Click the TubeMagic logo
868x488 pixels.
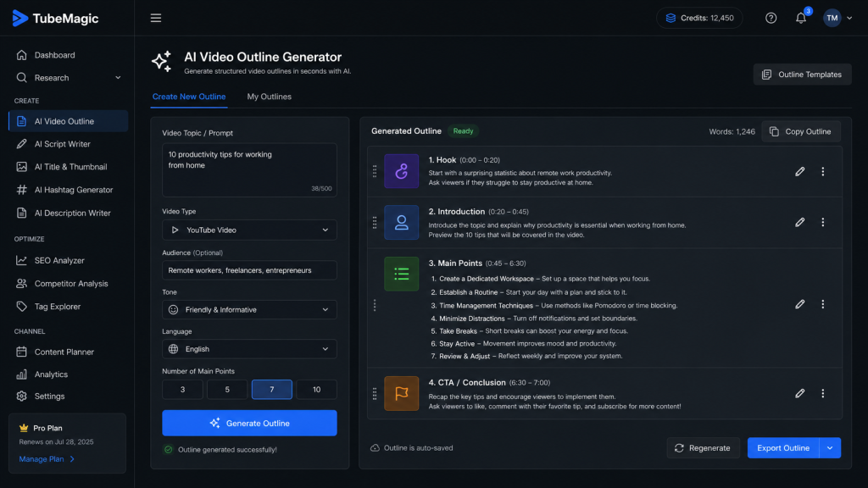55,19
